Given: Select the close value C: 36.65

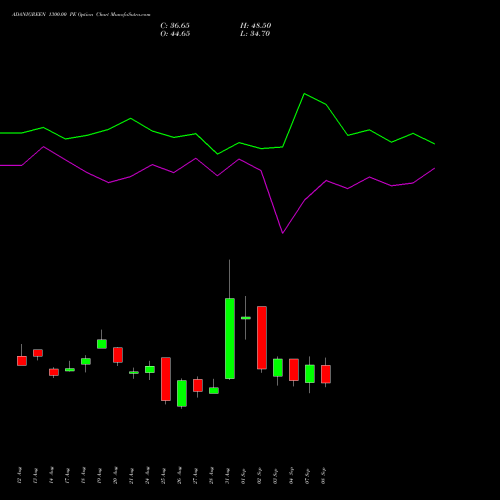Looking at the screenshot, I should [x=175, y=26].
